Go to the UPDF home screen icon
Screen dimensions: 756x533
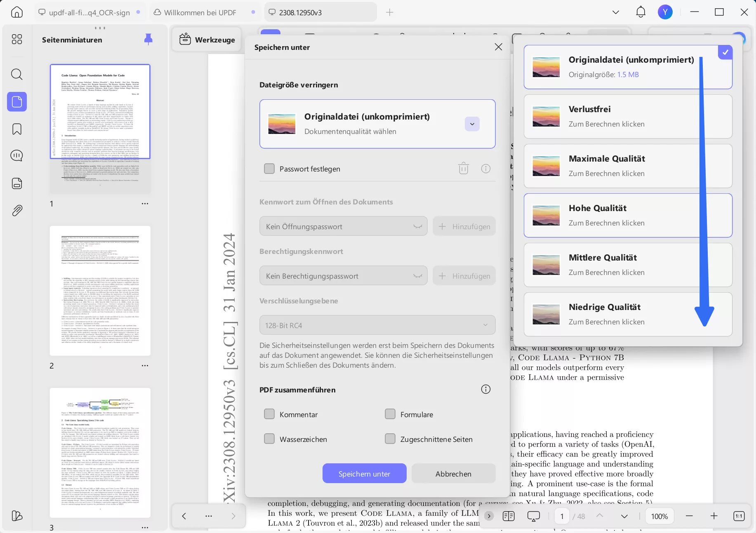click(17, 12)
